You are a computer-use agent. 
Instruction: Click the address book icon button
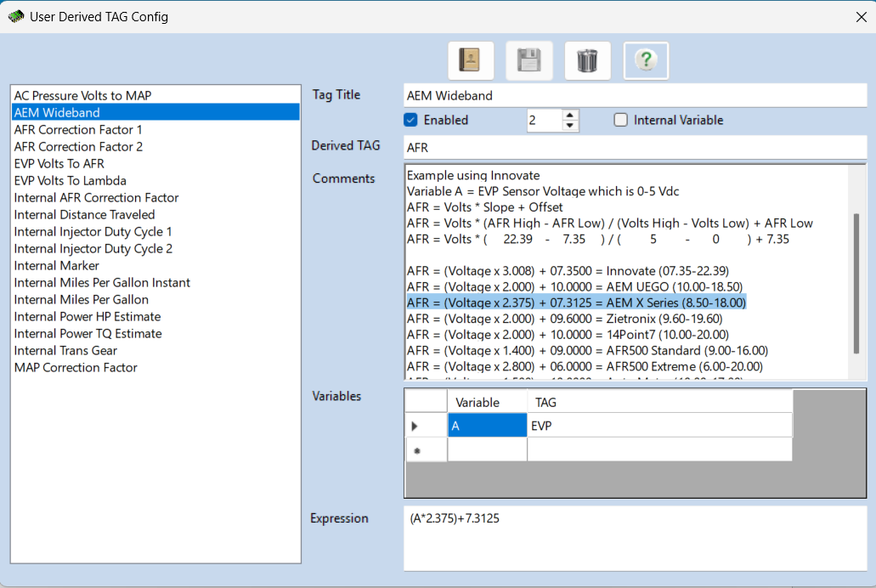[470, 61]
